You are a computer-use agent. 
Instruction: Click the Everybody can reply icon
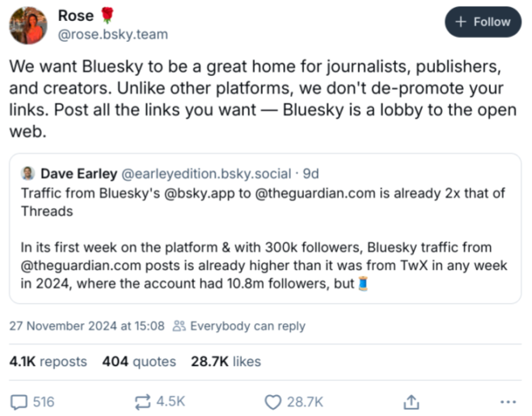click(x=179, y=326)
